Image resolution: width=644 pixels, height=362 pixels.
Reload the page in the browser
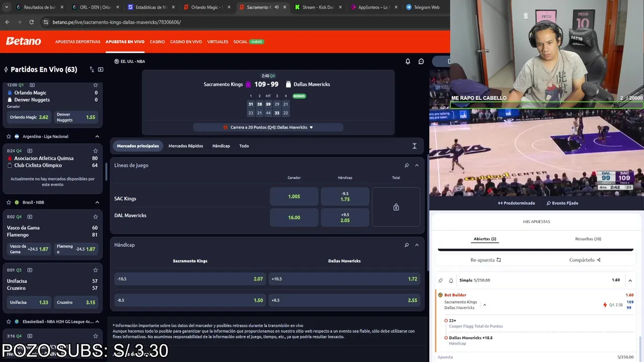point(31,22)
